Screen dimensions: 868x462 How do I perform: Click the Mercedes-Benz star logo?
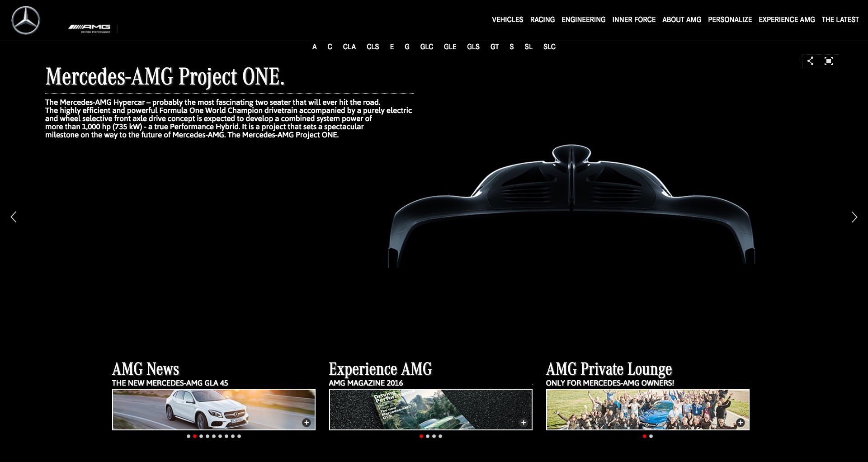click(x=25, y=20)
